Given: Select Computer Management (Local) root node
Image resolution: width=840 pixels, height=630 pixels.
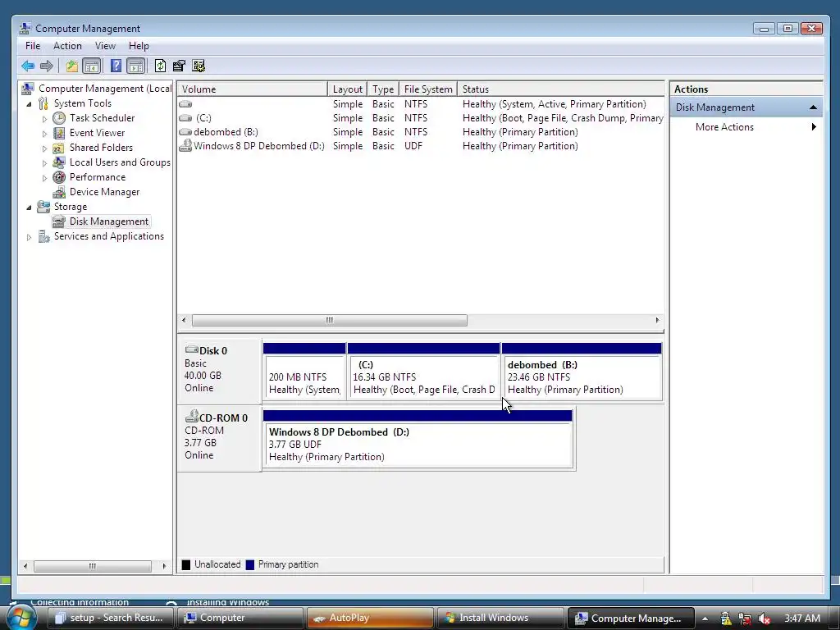Looking at the screenshot, I should coord(105,89).
